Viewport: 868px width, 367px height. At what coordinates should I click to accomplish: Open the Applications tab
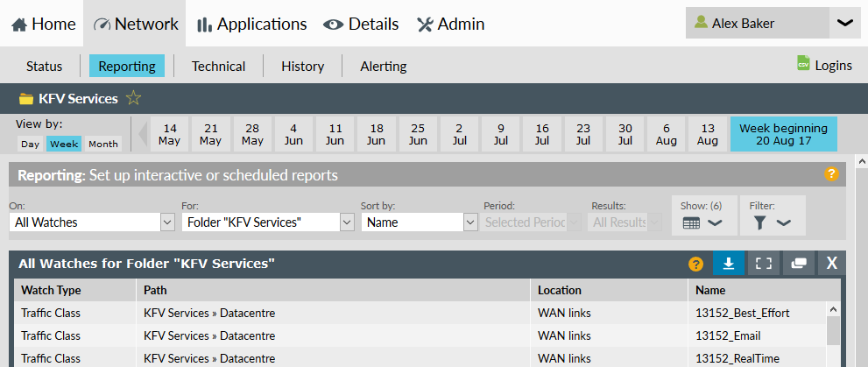(252, 24)
